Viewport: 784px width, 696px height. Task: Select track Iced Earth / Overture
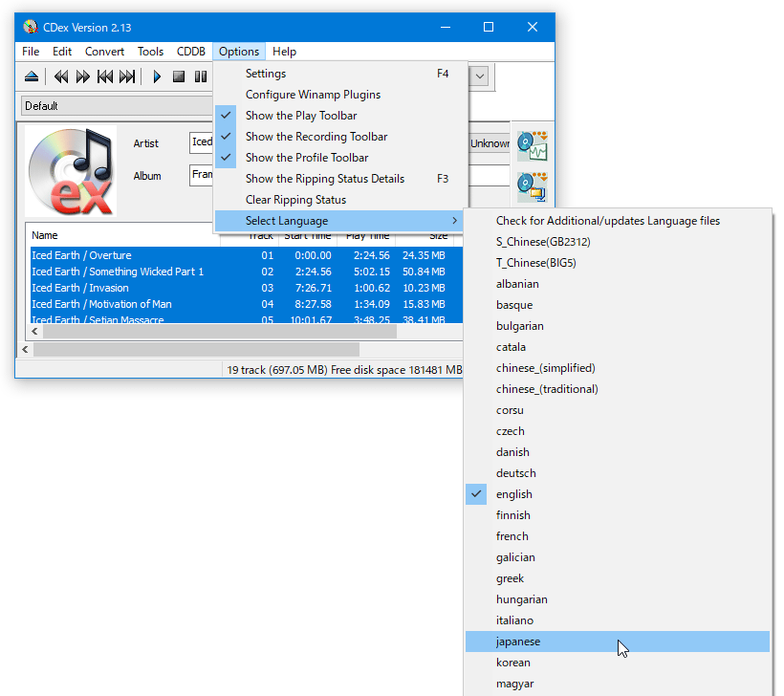click(247, 255)
